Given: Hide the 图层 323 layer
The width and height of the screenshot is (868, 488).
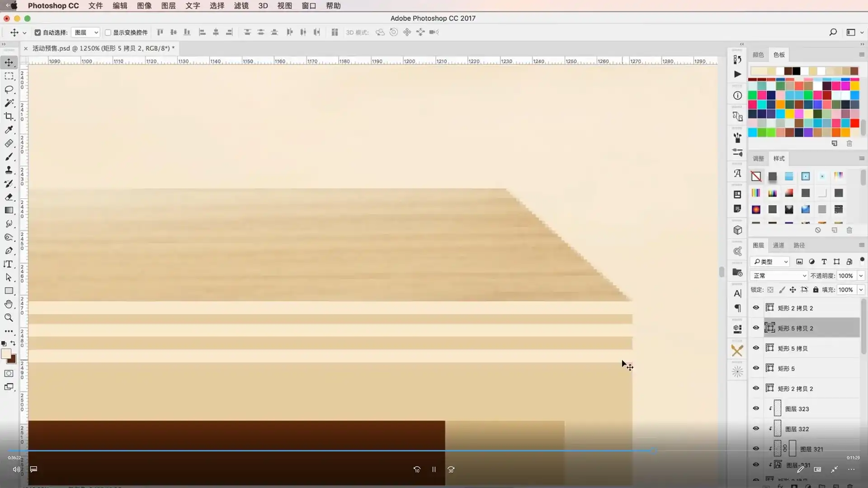Looking at the screenshot, I should click(756, 408).
